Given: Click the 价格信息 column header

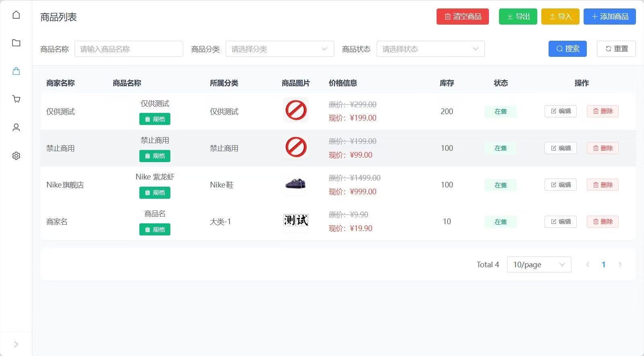Looking at the screenshot, I should [343, 83].
